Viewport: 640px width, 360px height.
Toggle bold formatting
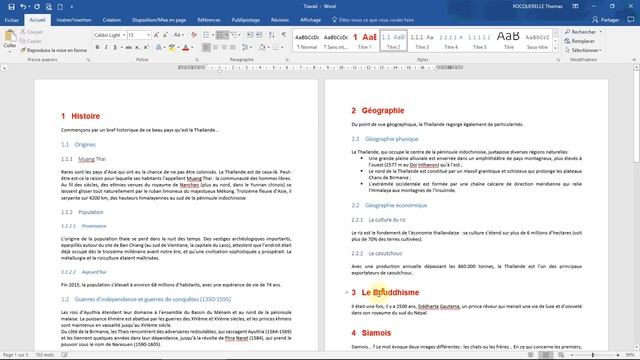[x=97, y=47]
